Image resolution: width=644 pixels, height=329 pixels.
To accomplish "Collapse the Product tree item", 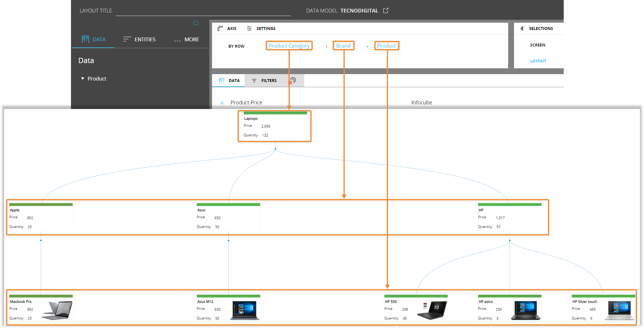I will point(83,78).
